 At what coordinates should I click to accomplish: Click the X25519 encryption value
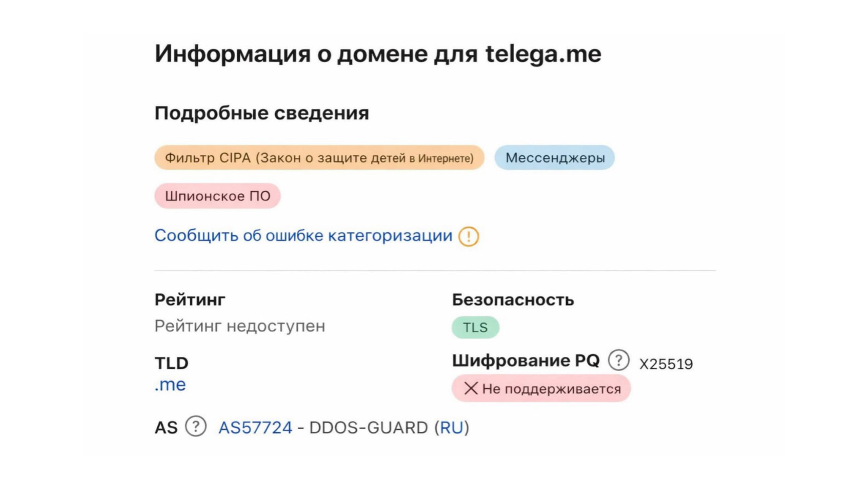[666, 364]
